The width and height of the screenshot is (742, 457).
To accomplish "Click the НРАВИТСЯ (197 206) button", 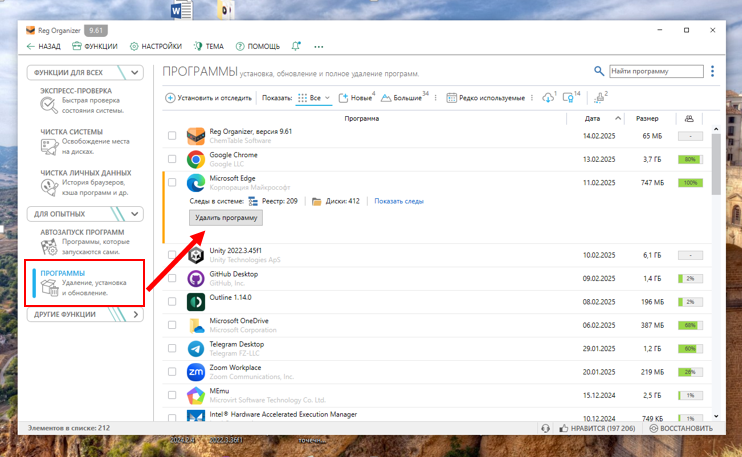I will point(597,428).
